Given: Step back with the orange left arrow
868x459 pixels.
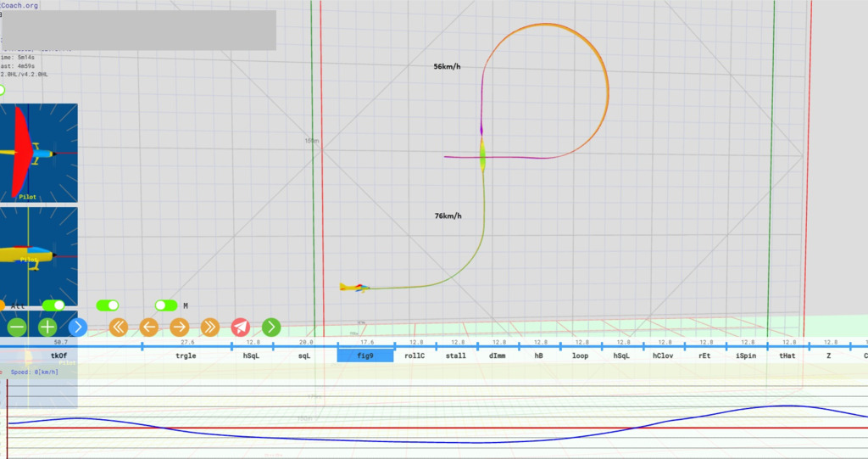Looking at the screenshot, I should (x=149, y=327).
